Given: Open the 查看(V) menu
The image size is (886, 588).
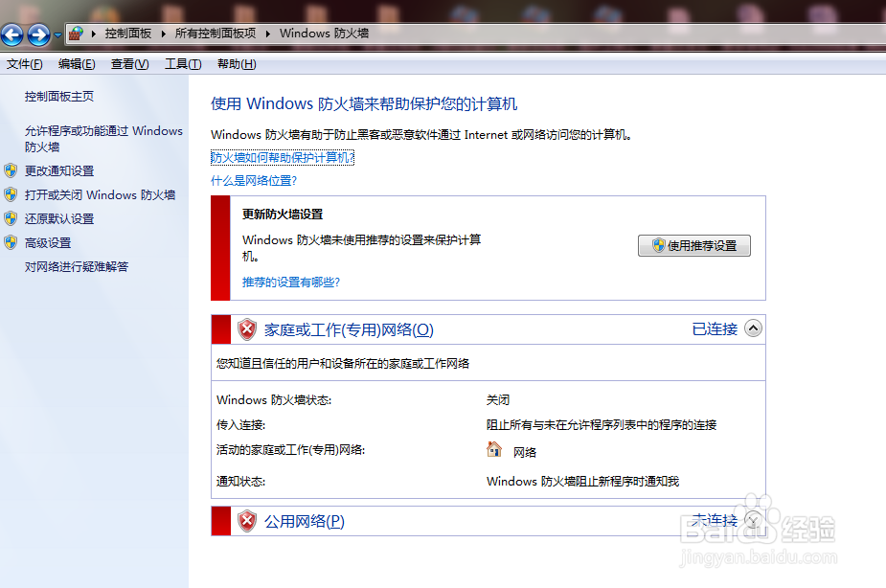Looking at the screenshot, I should (x=129, y=64).
